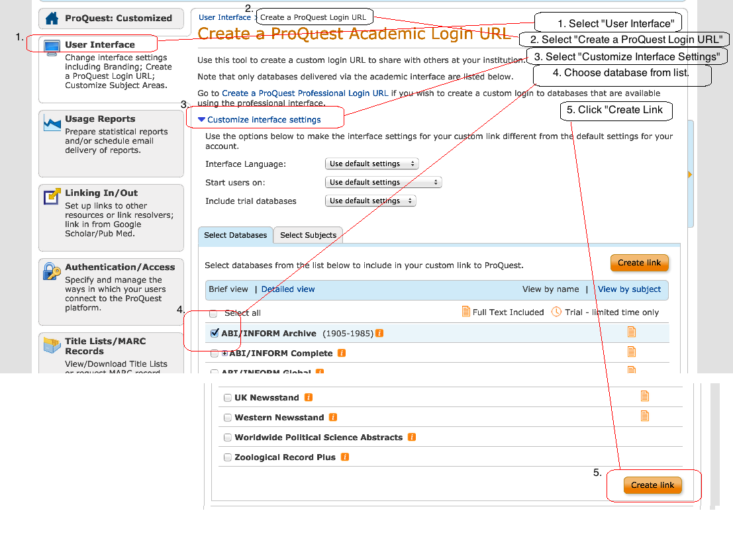733x560 pixels.
Task: Switch to the Select Databases tab
Action: click(236, 235)
